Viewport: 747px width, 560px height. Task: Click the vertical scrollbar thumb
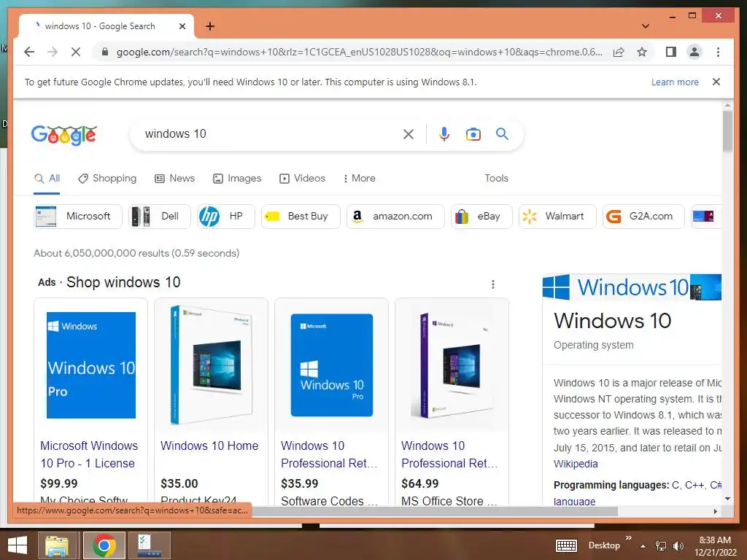click(x=727, y=131)
